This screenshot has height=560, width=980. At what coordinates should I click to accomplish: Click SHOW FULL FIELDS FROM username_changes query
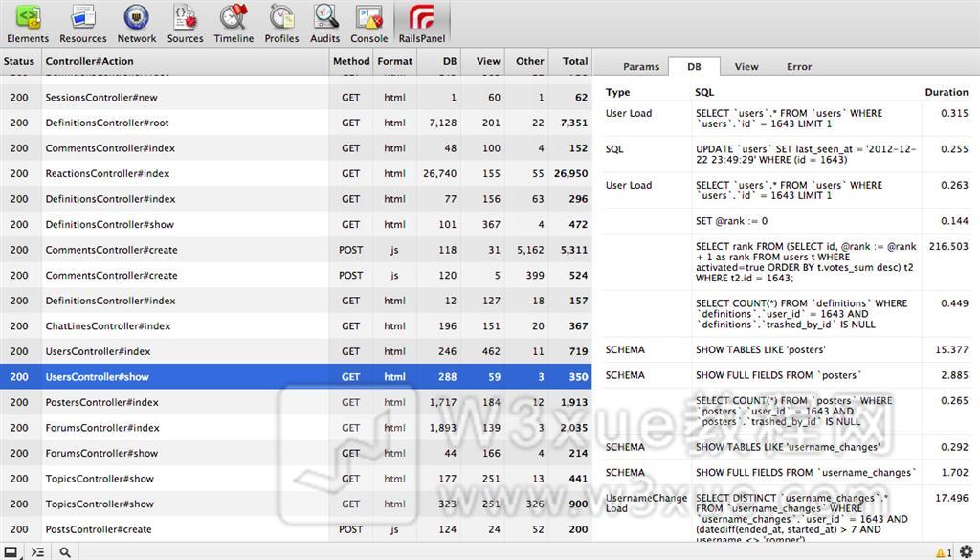pos(806,473)
